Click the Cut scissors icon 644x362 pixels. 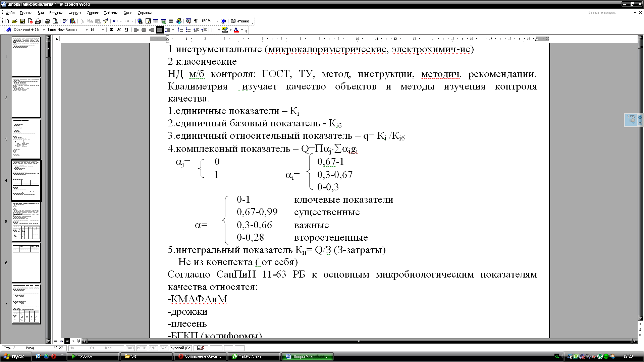(x=82, y=21)
